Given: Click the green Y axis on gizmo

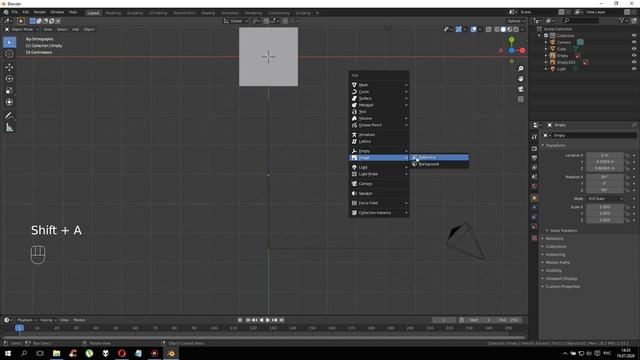Looking at the screenshot, I should pyautogui.click(x=511, y=40).
